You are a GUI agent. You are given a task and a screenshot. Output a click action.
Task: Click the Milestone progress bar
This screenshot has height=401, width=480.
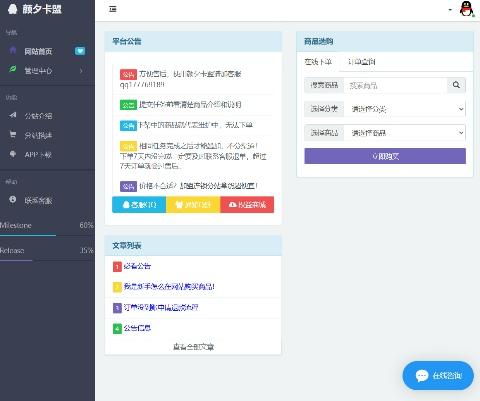pos(47,235)
